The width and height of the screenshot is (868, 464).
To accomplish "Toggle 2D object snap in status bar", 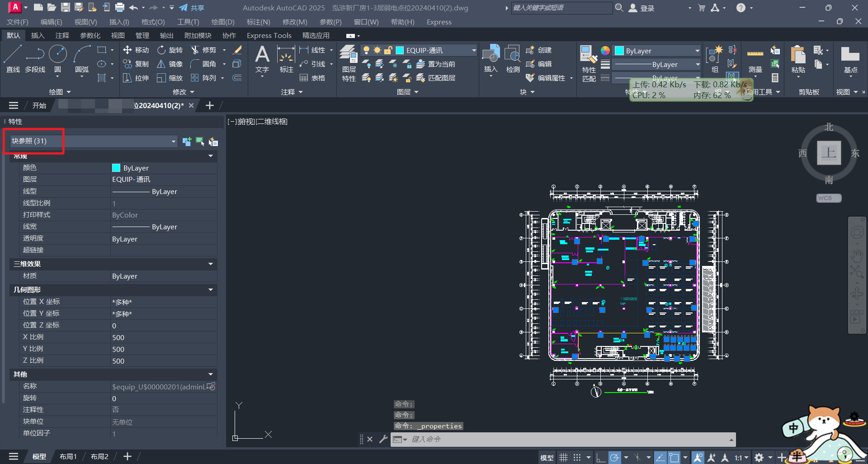I will [674, 458].
